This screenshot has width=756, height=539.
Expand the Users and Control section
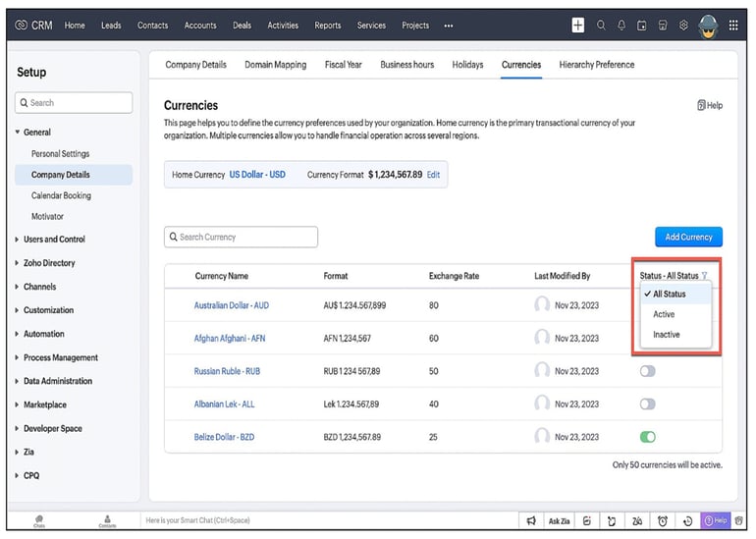click(54, 240)
